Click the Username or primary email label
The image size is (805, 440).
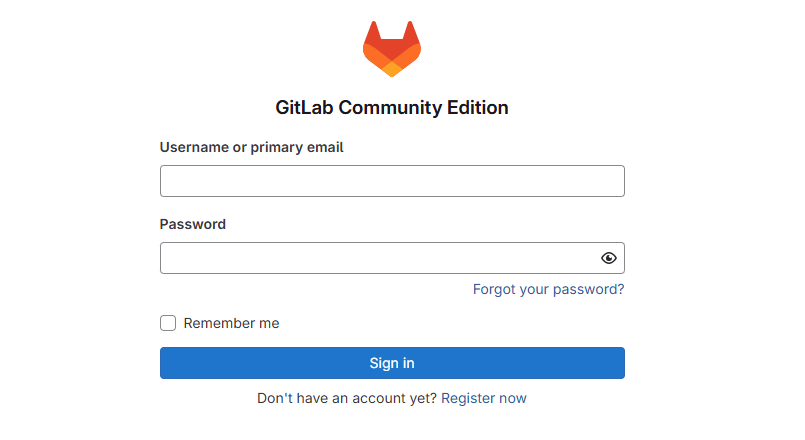click(x=251, y=147)
